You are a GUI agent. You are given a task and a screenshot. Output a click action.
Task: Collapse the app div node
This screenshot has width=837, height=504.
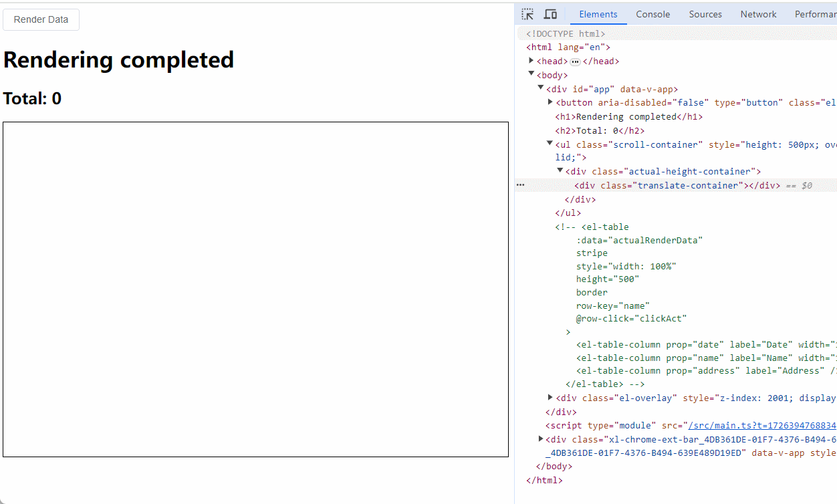pyautogui.click(x=540, y=88)
